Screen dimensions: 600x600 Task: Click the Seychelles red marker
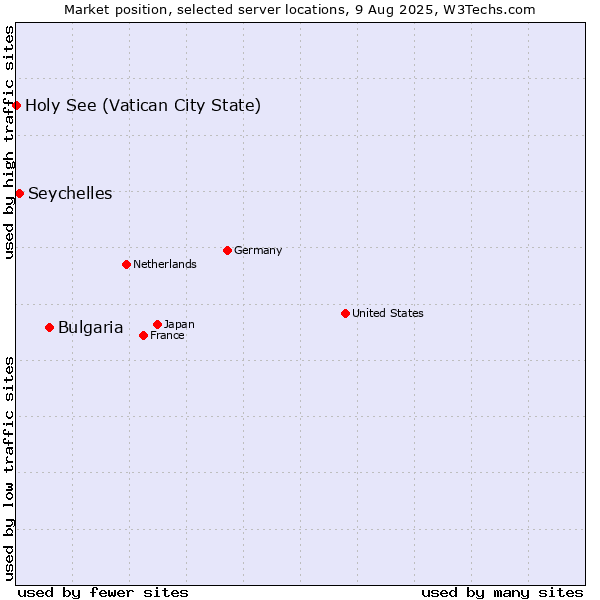point(20,194)
